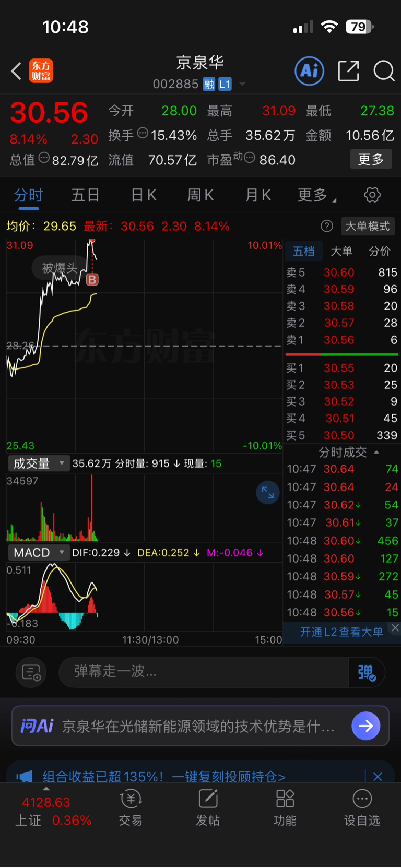This screenshot has height=868, width=401.
Task: Tap the 272 volume trade row
Action: (342, 577)
